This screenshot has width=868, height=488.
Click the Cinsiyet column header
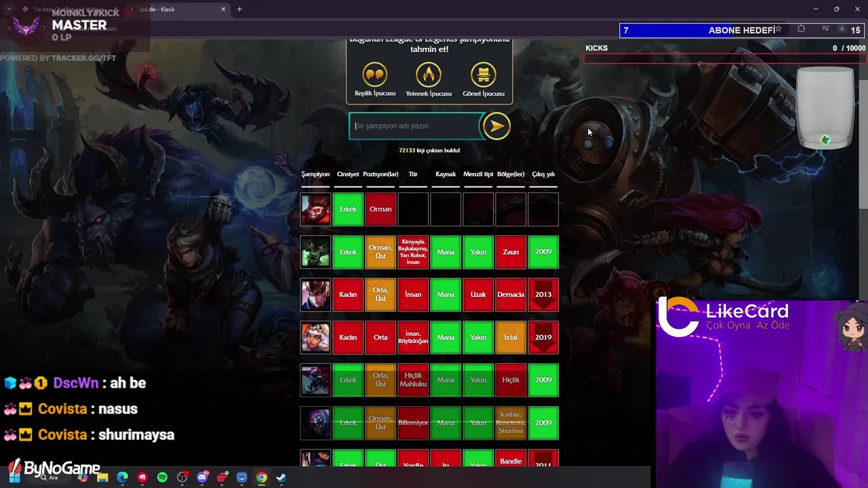pyautogui.click(x=348, y=174)
